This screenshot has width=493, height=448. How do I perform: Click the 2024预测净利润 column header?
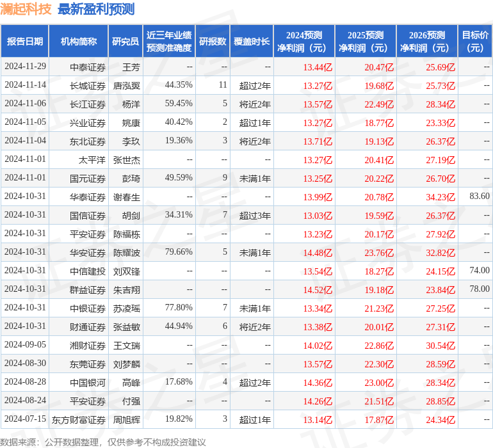(x=303, y=42)
